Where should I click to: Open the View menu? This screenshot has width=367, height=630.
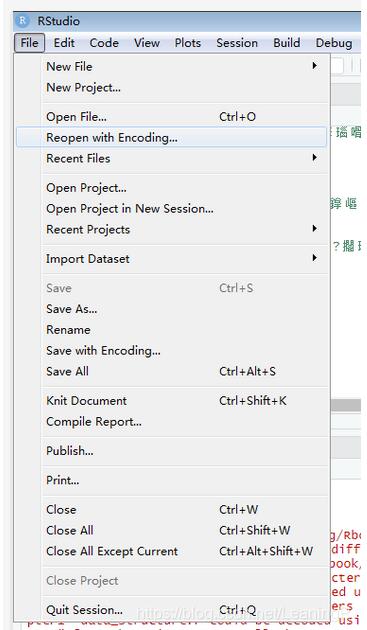click(147, 43)
